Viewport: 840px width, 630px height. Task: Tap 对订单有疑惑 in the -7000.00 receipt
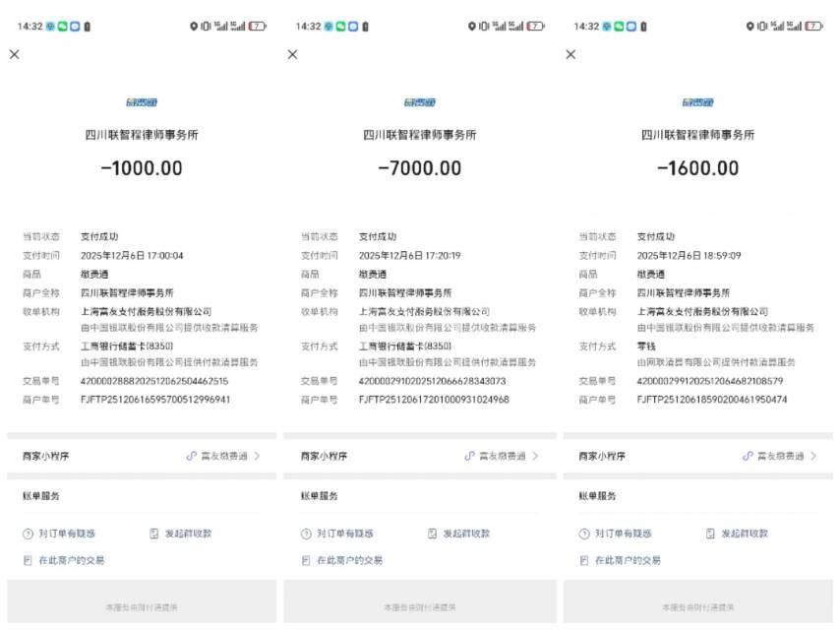pyautogui.click(x=338, y=534)
